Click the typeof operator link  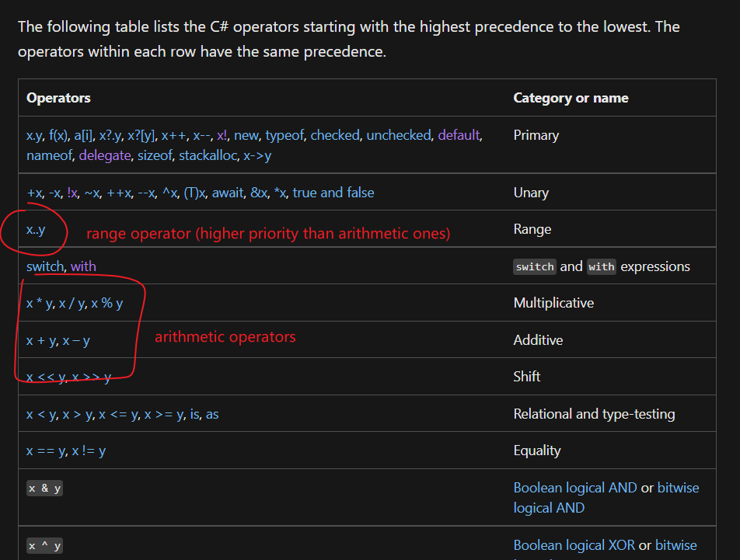tap(284, 136)
